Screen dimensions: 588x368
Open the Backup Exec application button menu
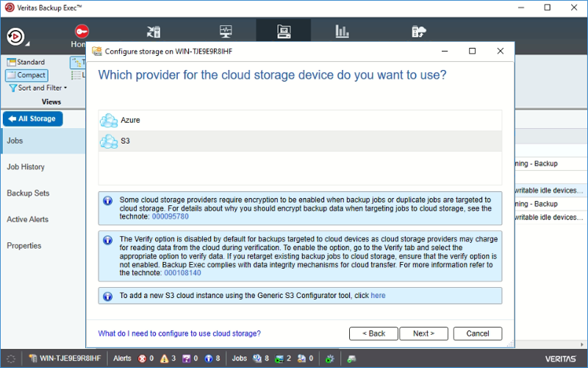coord(17,38)
